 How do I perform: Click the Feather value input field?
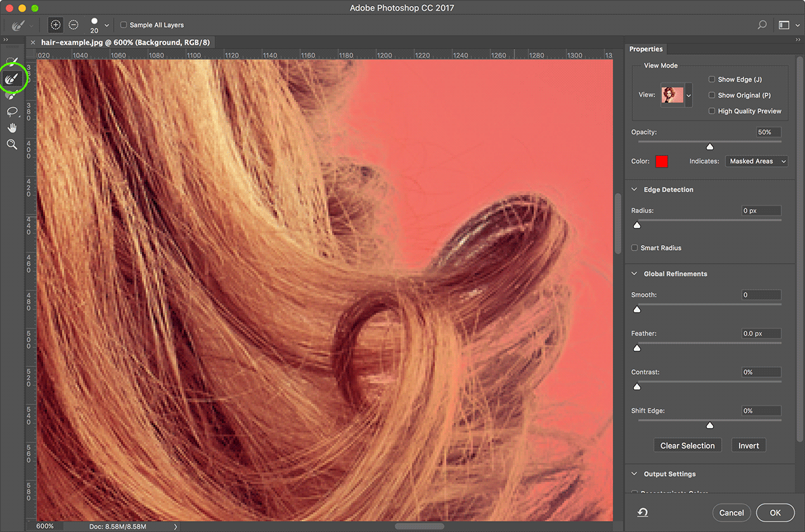pyautogui.click(x=761, y=334)
